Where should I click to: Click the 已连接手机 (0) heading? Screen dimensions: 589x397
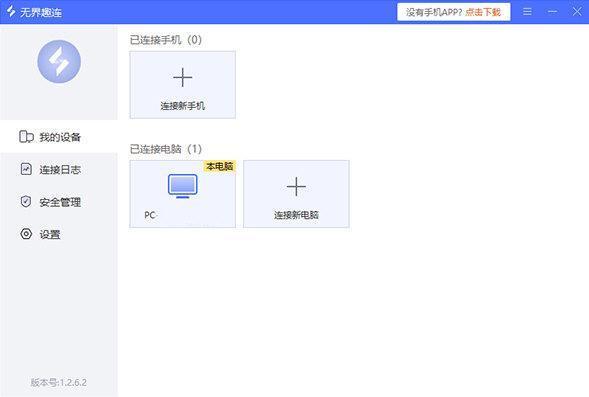coord(166,39)
